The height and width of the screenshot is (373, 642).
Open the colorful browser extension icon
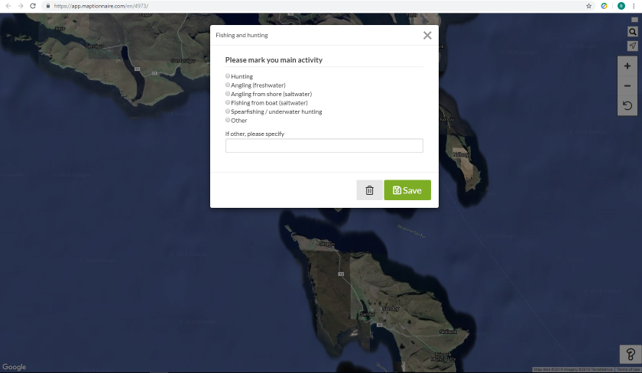tap(604, 6)
